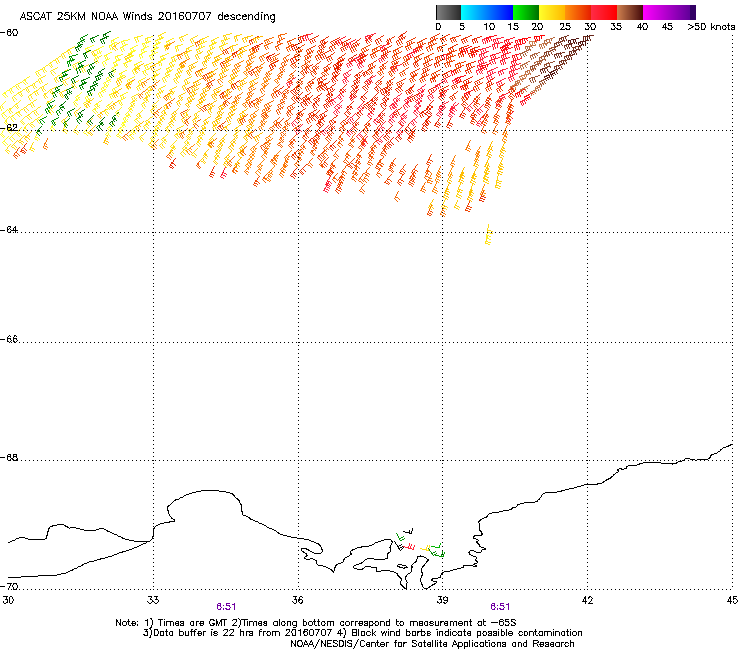Click the gray 0-5 knots color band
The width and height of the screenshot is (740, 650).
tap(448, 12)
